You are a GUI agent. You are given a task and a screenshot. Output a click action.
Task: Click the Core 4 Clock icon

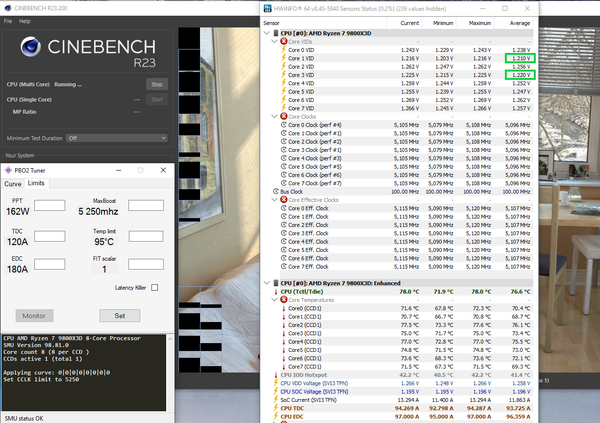pos(284,158)
